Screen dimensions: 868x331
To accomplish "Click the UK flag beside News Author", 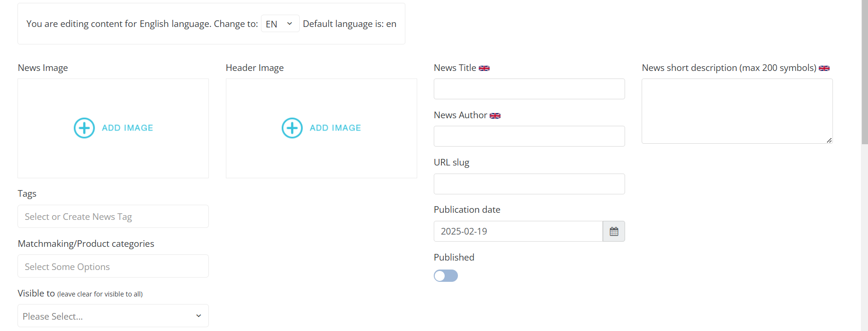I will (495, 116).
